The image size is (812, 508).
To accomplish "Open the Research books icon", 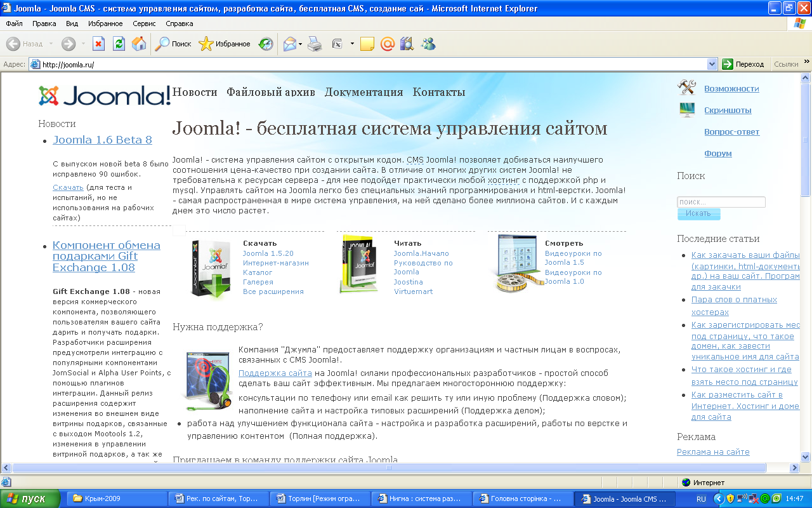I will point(407,44).
